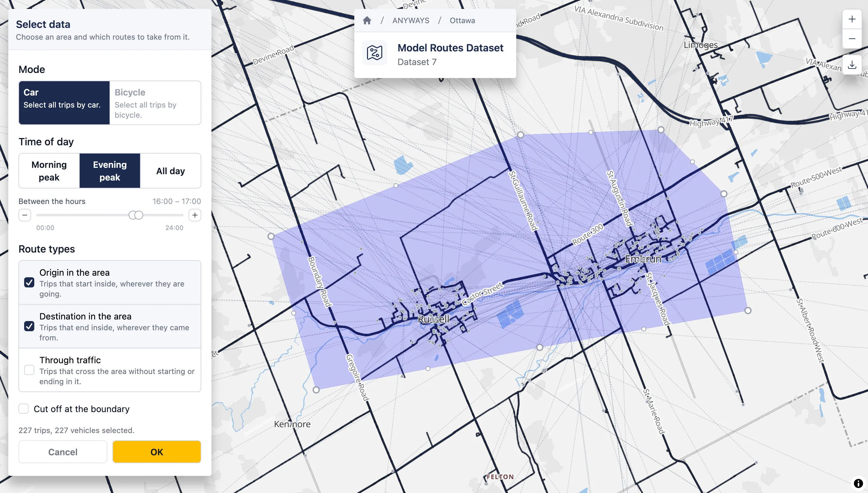Click '227 trips, 227 vehicles selected.' text
868x493 pixels.
77,430
